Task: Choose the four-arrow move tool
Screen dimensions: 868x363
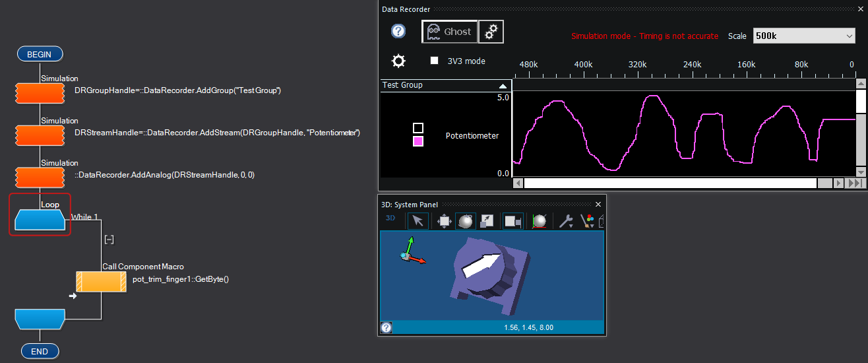Action: 444,221
